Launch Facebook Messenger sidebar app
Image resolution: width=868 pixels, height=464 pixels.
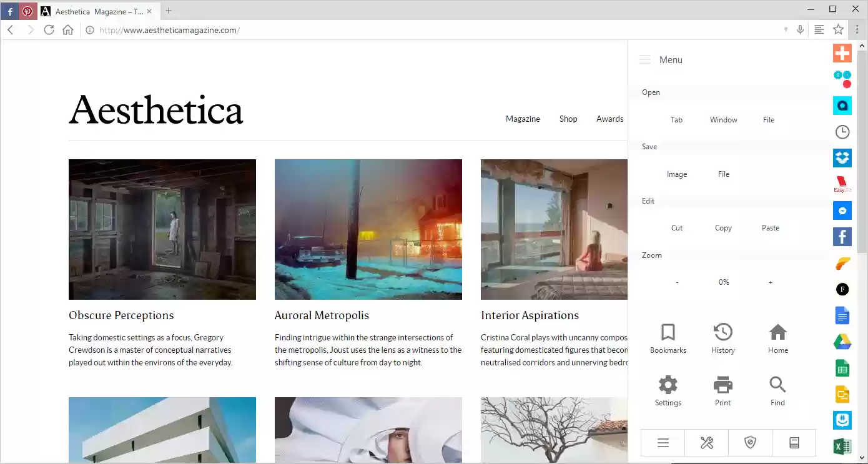(x=842, y=210)
